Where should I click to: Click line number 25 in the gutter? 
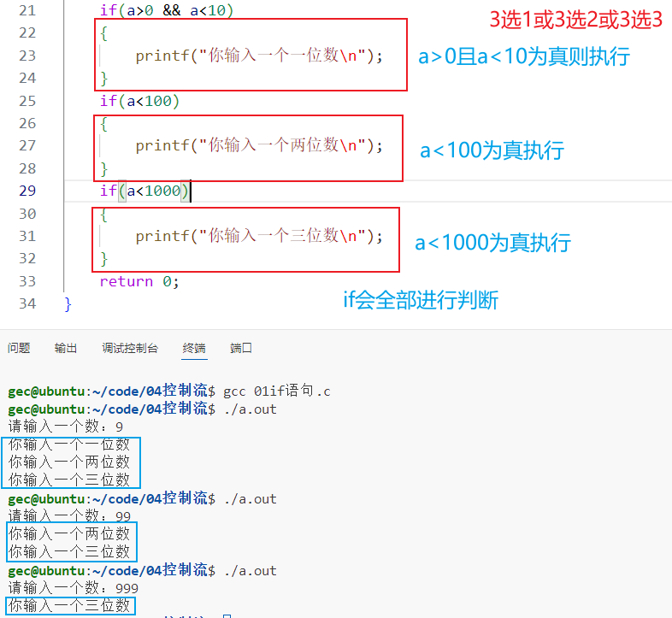click(x=27, y=101)
